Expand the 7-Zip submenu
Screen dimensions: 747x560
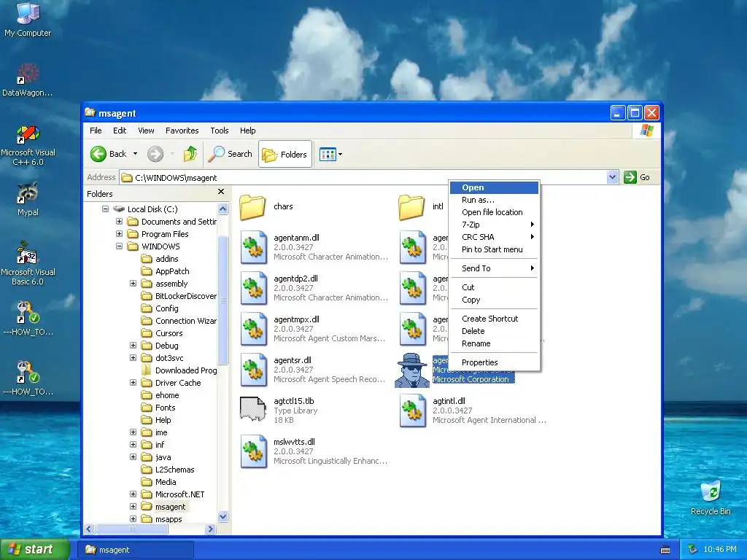pyautogui.click(x=494, y=225)
